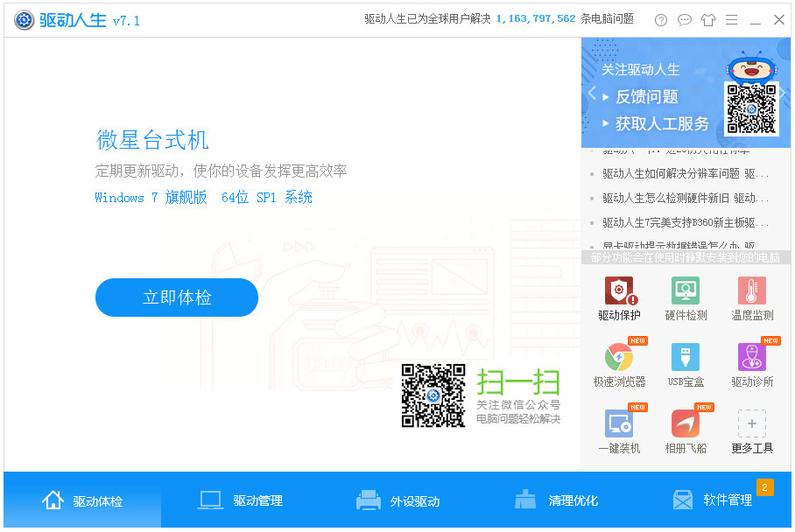Open the skin shirt icon

707,20
